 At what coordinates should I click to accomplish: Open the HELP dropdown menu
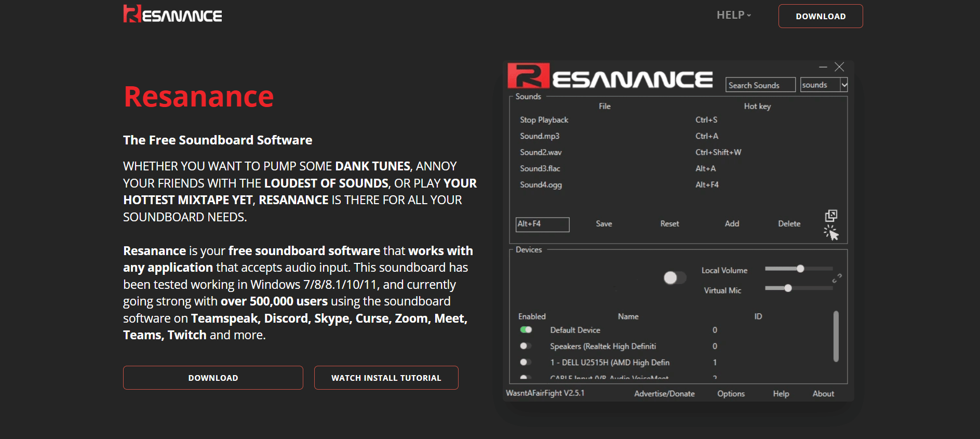[734, 15]
